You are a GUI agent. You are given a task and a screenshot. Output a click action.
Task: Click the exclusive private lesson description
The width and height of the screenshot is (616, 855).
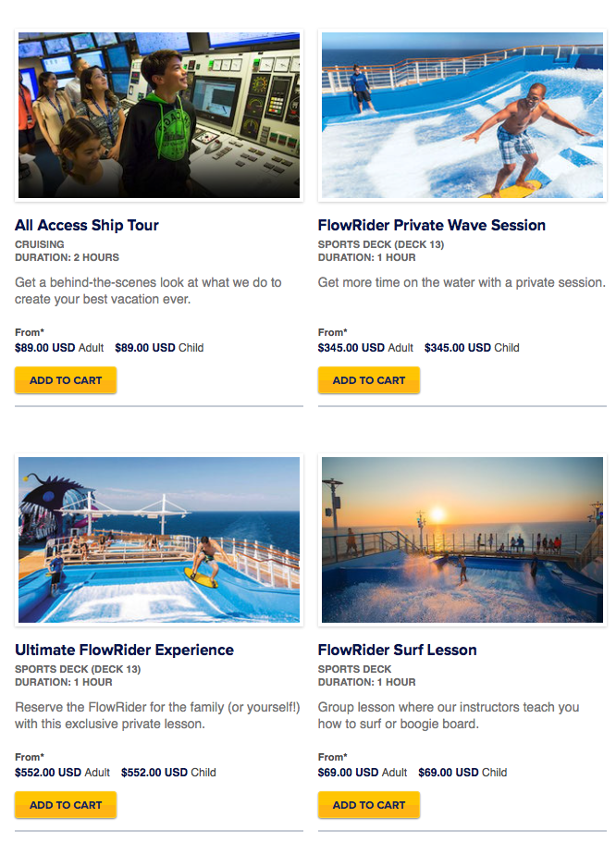[157, 715]
